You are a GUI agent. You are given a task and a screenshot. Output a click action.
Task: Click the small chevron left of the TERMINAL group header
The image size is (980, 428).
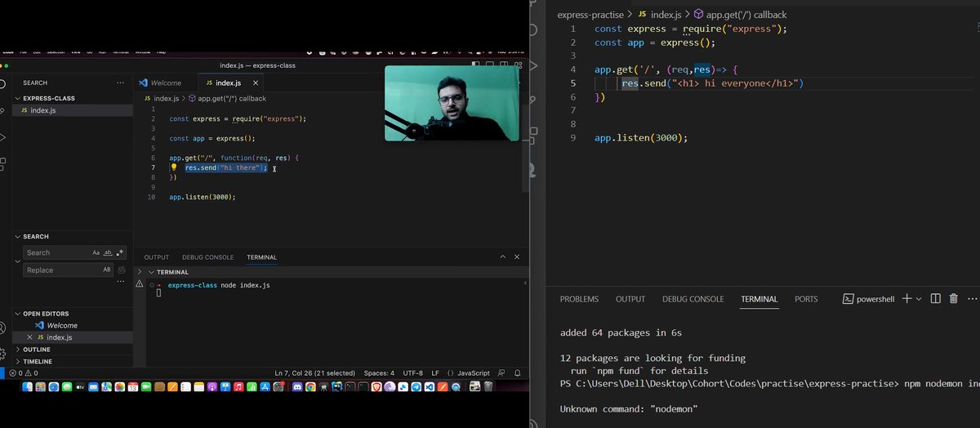pos(140,272)
